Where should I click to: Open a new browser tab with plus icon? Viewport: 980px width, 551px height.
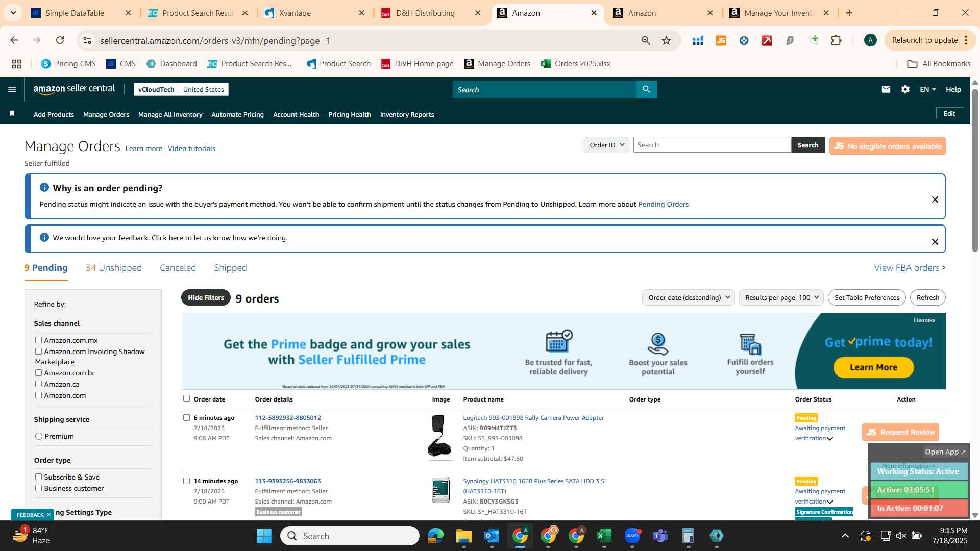click(x=849, y=13)
